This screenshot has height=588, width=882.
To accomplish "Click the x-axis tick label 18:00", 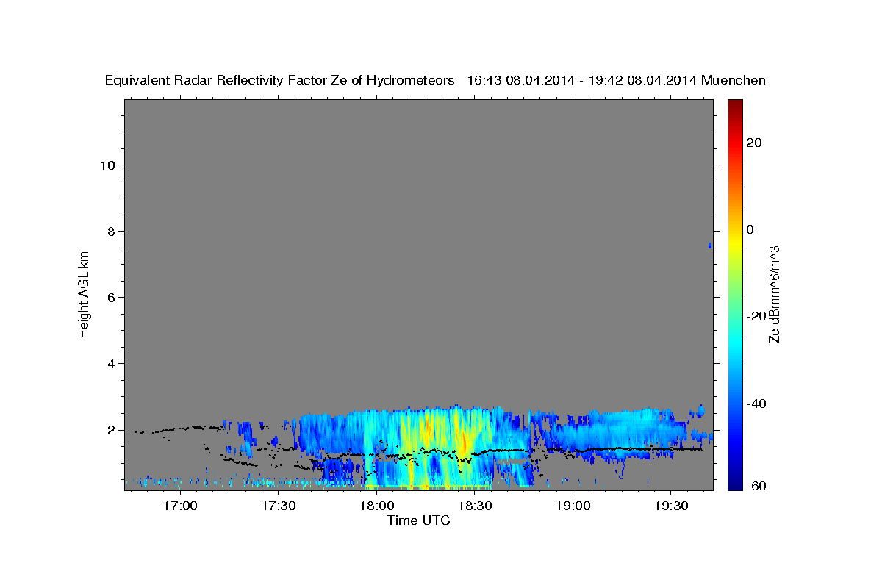I will pyautogui.click(x=376, y=506).
